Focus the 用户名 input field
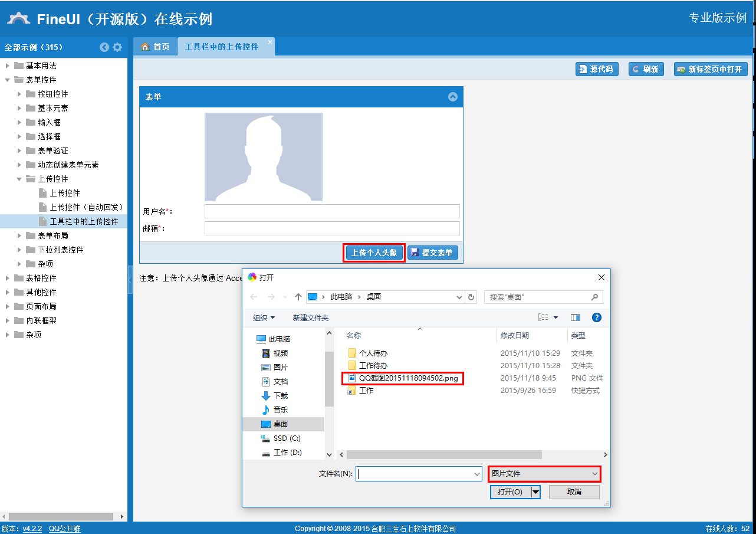Screen dimensions: 756x534 (332, 211)
